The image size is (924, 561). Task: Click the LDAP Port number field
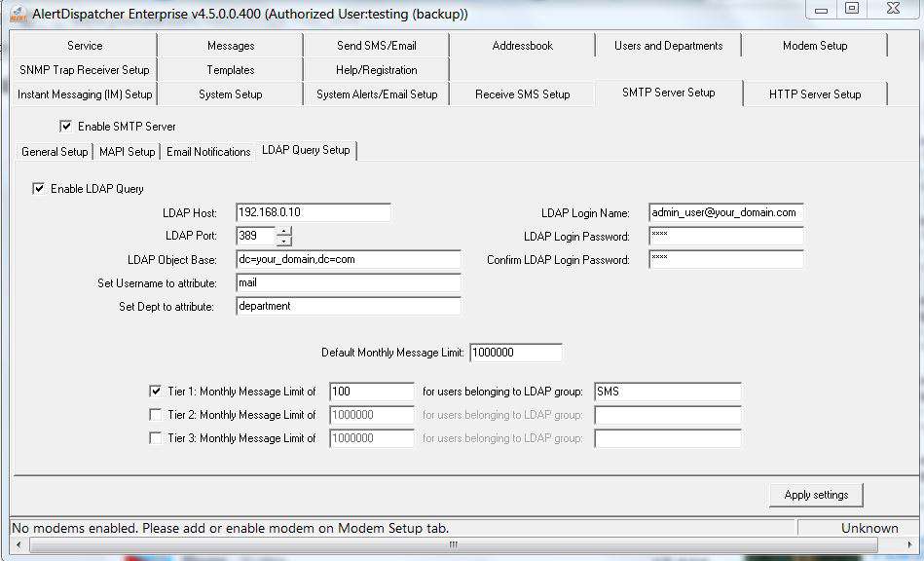(255, 236)
